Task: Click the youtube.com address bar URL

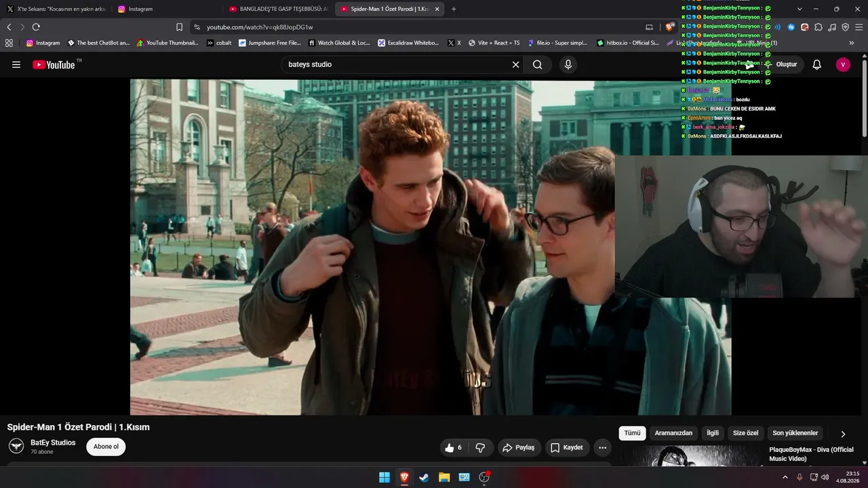Action: [x=260, y=27]
